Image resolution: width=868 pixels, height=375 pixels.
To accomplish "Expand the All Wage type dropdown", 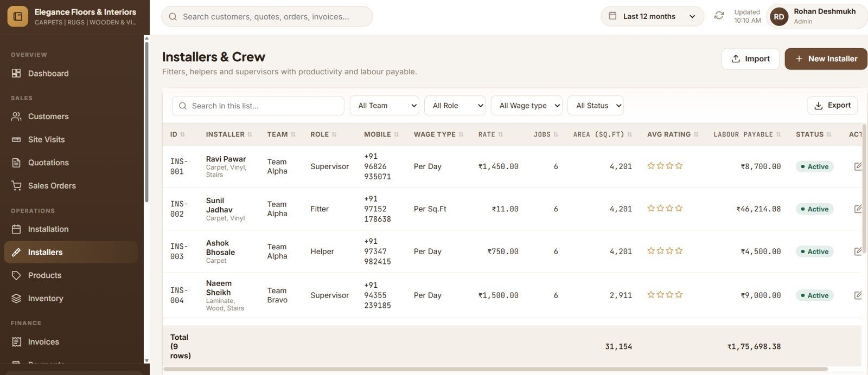I will 527,106.
